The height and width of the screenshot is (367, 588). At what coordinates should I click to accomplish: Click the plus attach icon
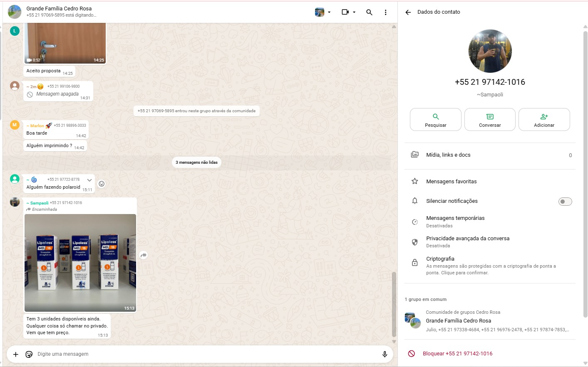pos(16,354)
